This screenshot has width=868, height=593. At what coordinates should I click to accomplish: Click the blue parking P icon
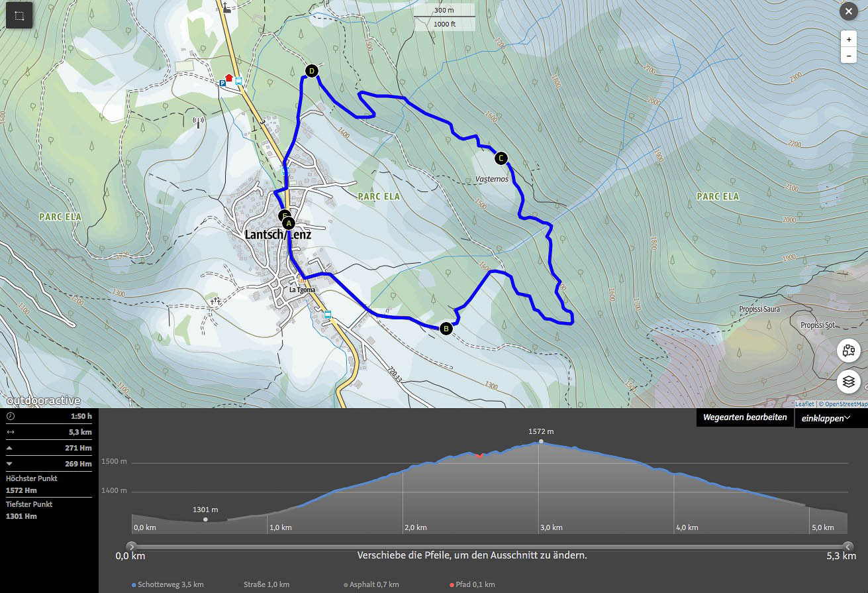(x=223, y=83)
